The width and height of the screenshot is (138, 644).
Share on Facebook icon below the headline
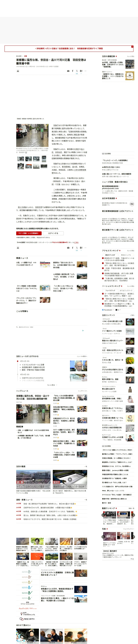click(x=73, y=71)
